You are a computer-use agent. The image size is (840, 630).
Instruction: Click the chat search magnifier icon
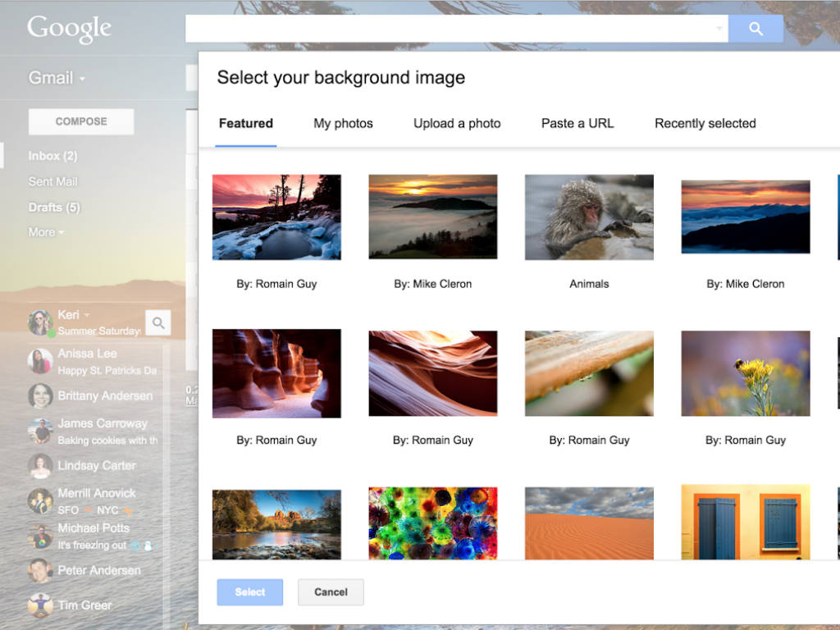(158, 323)
